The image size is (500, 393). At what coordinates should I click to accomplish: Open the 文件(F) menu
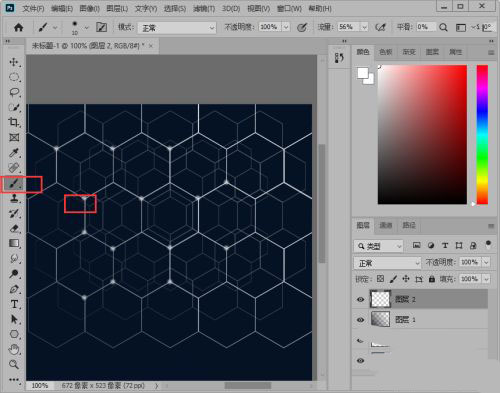[33, 8]
